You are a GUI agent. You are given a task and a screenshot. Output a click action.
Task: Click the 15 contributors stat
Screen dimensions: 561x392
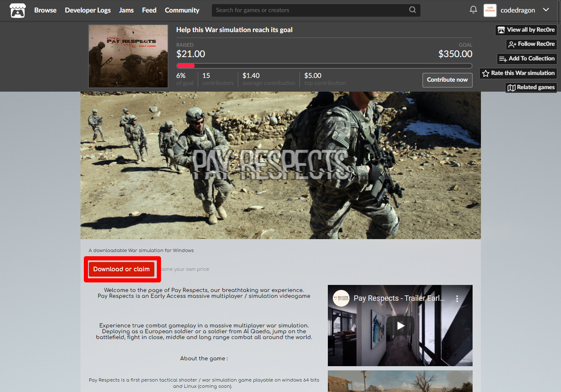(x=218, y=79)
